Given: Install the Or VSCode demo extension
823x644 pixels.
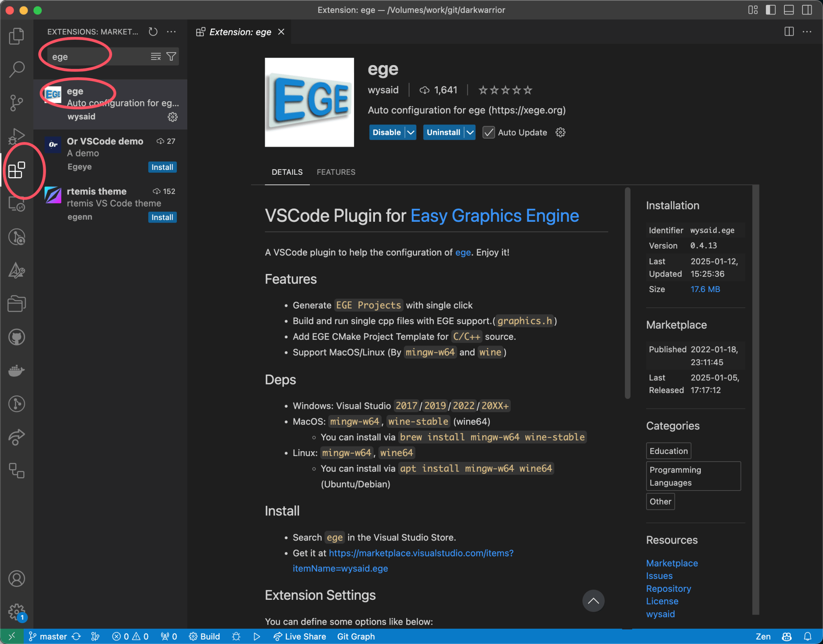Looking at the screenshot, I should 162,167.
